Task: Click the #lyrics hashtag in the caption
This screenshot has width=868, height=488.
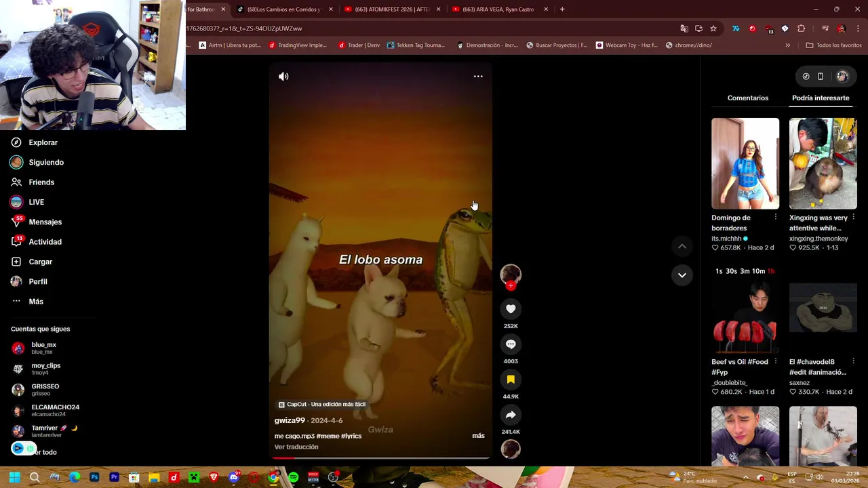Action: click(351, 436)
